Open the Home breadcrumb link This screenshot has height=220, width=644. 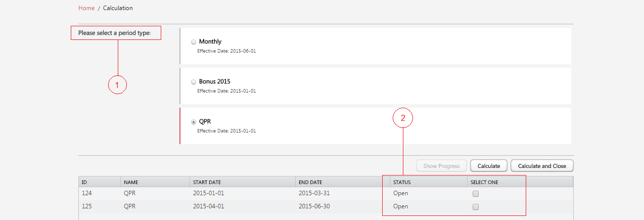coord(86,8)
